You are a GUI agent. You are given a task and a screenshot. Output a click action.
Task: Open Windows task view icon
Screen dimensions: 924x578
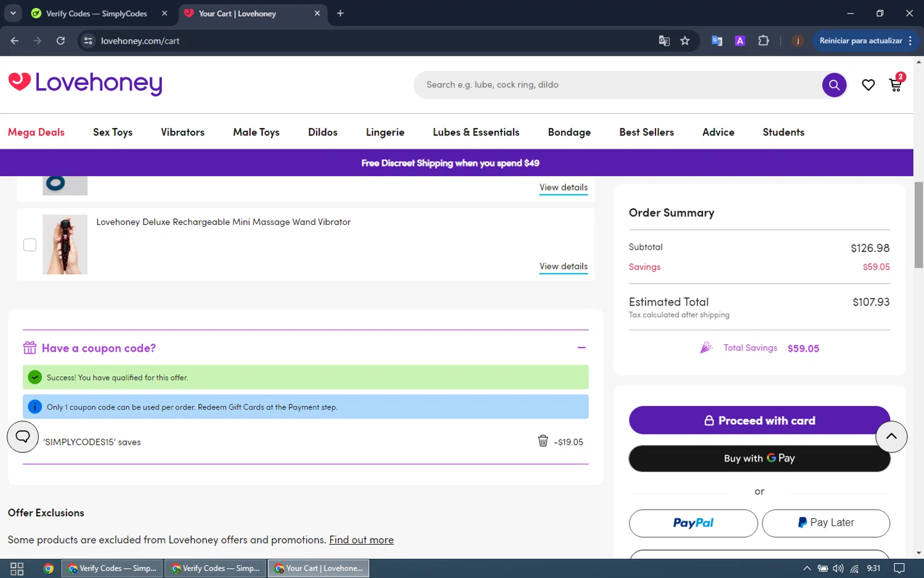pos(17,568)
